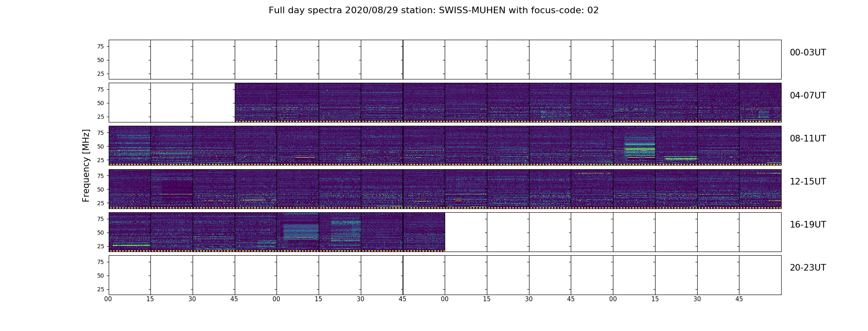Select the "16-19UT" row label
868x331 pixels.
(808, 225)
